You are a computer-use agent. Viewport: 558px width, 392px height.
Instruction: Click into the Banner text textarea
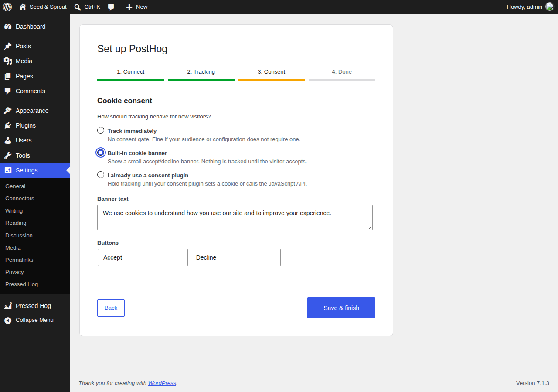(235, 217)
